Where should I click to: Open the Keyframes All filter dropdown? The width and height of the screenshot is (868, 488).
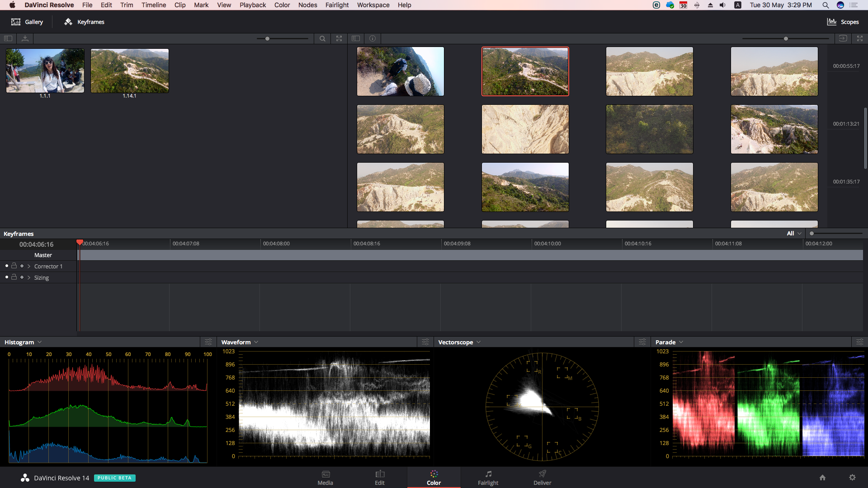[794, 234]
